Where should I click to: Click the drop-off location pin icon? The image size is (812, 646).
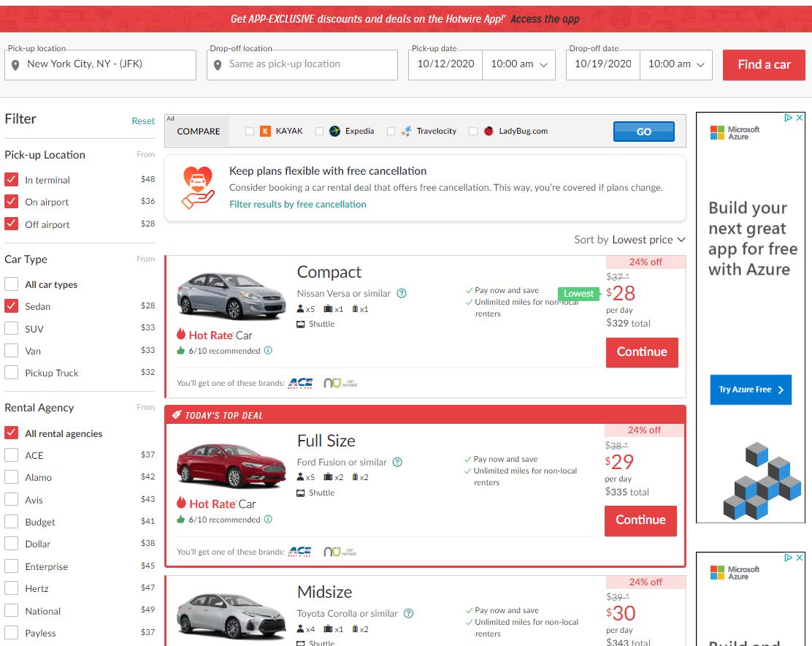[x=218, y=65]
